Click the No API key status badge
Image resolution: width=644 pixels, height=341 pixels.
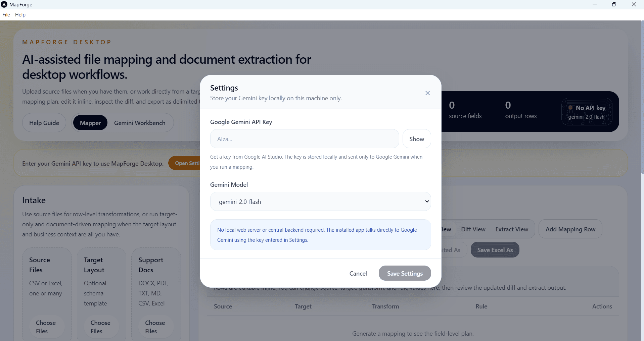[587, 112]
